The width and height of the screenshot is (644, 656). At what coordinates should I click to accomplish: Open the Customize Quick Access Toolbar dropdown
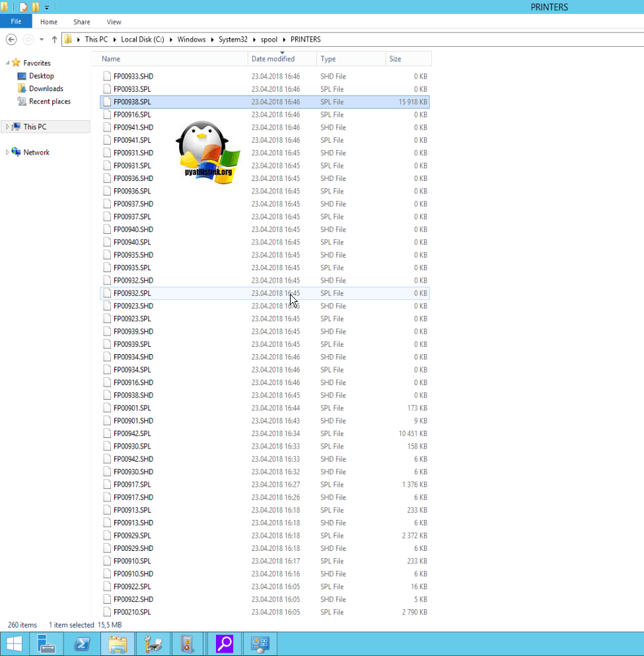pyautogui.click(x=47, y=8)
